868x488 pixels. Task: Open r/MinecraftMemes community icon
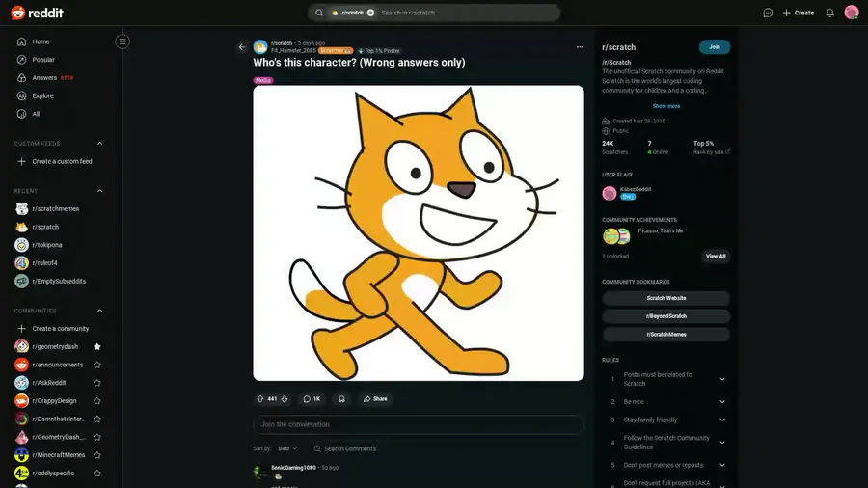click(x=21, y=455)
